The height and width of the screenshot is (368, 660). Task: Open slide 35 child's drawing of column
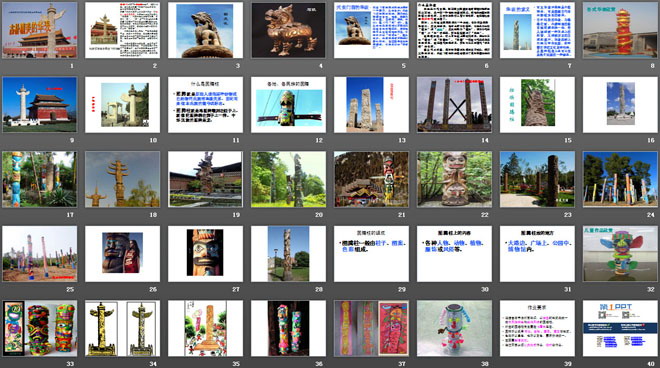205,328
